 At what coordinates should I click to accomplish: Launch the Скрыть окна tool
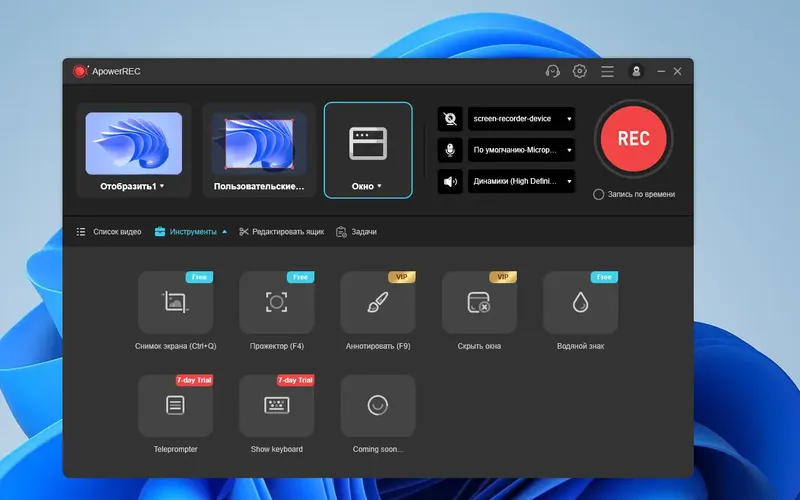pyautogui.click(x=479, y=303)
